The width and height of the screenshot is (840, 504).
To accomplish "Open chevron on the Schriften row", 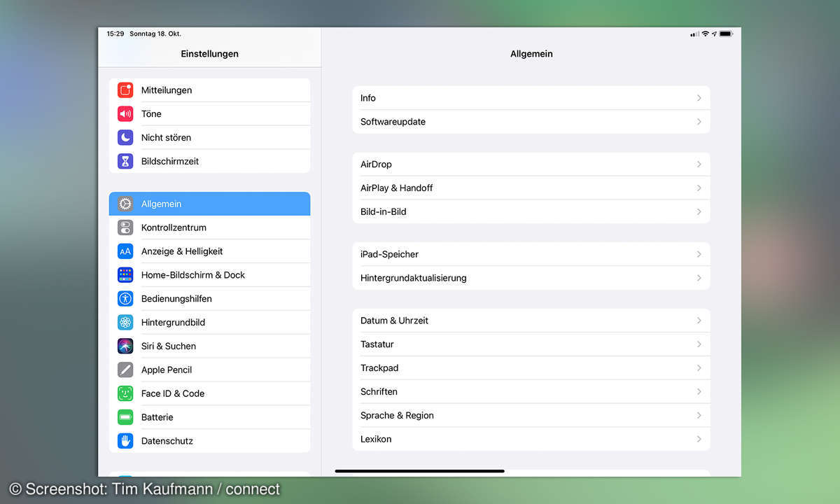I will point(699,392).
